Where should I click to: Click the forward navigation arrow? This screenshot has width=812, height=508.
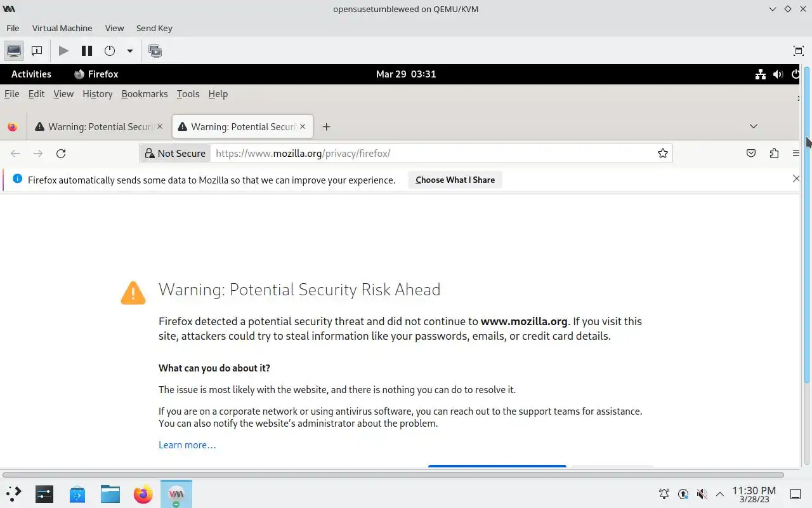(38, 153)
